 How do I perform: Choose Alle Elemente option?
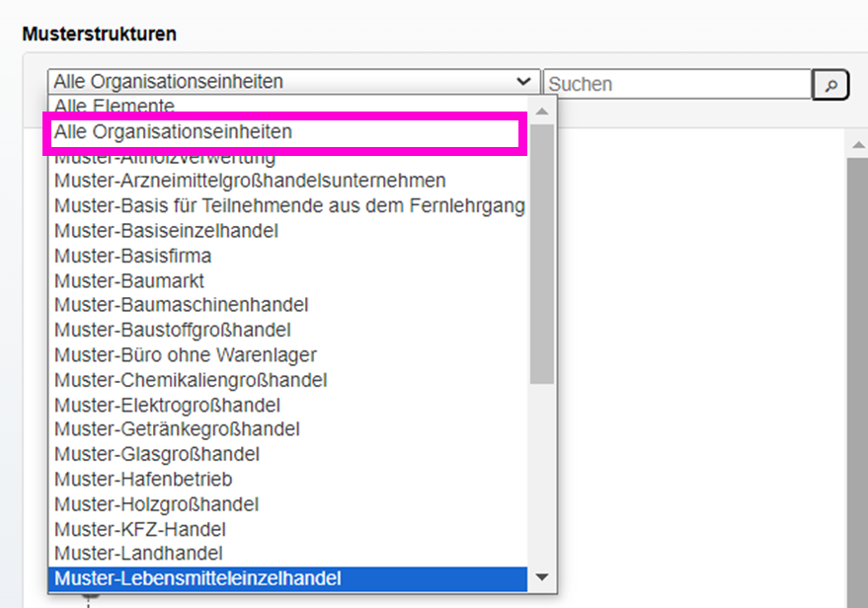pyautogui.click(x=115, y=106)
